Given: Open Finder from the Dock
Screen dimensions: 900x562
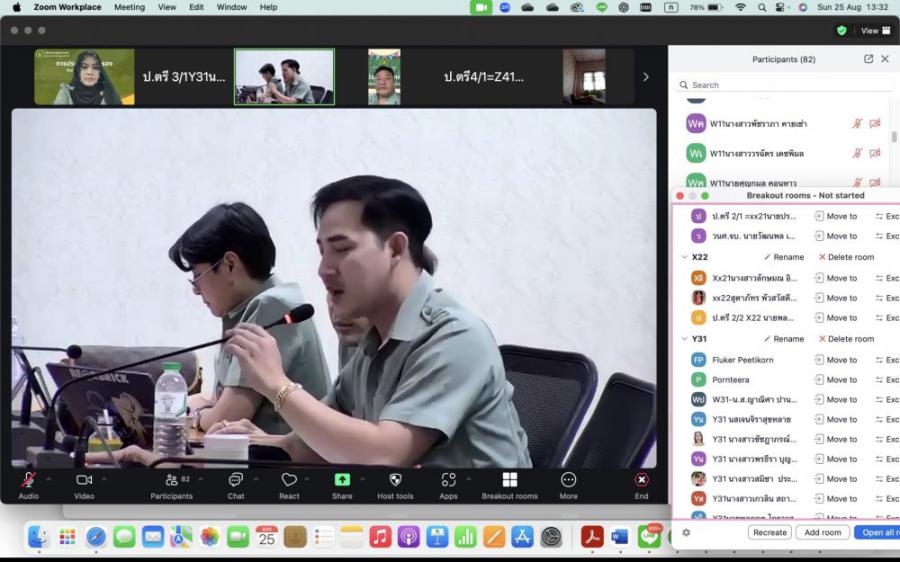Looking at the screenshot, I should (x=38, y=537).
